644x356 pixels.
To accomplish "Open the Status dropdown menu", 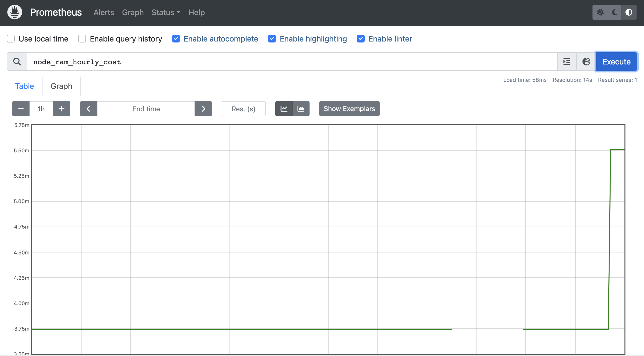I will (166, 12).
